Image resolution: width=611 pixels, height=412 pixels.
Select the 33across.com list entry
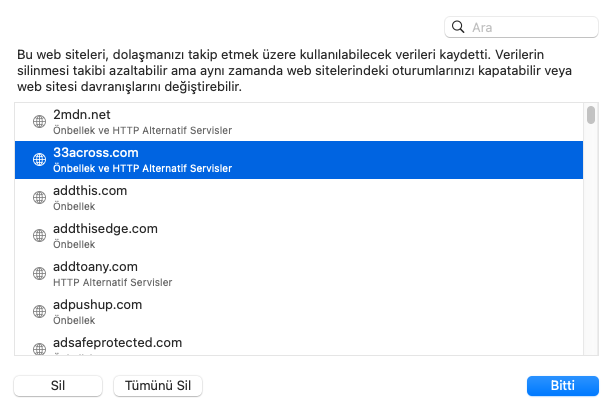click(x=300, y=159)
